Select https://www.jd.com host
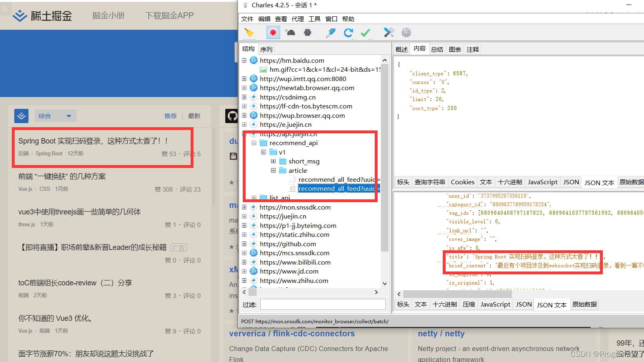The image size is (644, 362). tap(289, 271)
